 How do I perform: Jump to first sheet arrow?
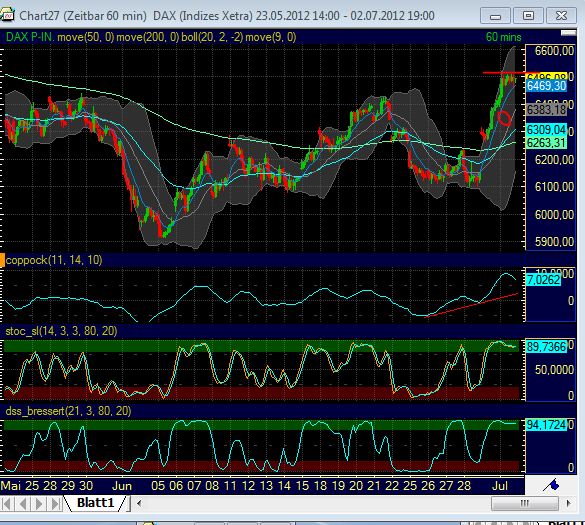6,504
